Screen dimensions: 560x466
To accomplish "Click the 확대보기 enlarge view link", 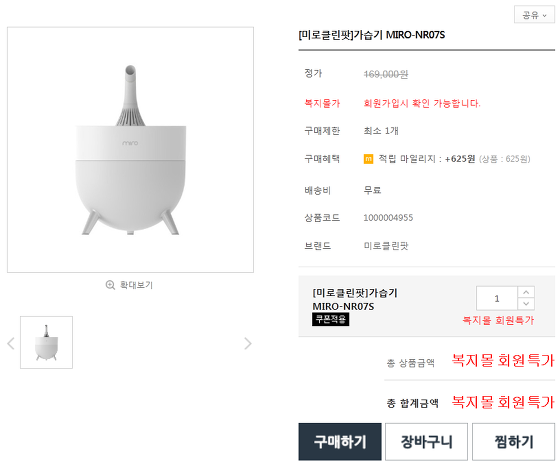I will (136, 285).
